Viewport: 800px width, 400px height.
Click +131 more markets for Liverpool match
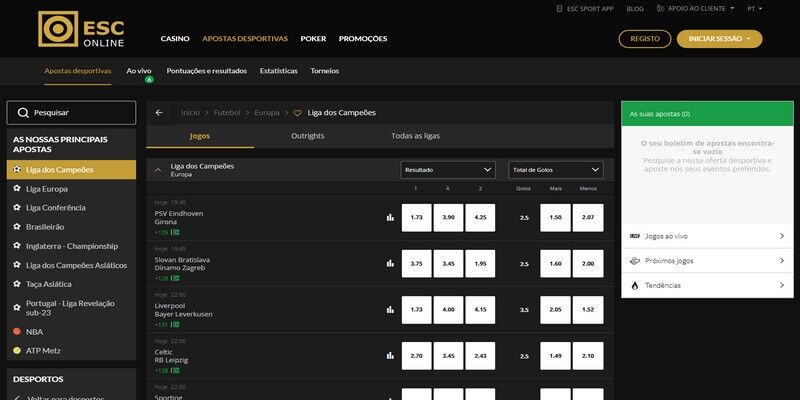(167, 324)
